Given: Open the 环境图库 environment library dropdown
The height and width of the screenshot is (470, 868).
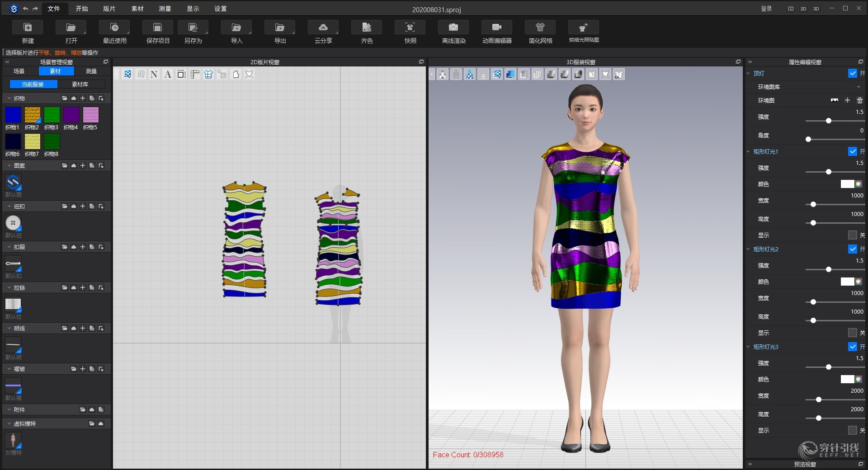Looking at the screenshot, I should point(858,87).
